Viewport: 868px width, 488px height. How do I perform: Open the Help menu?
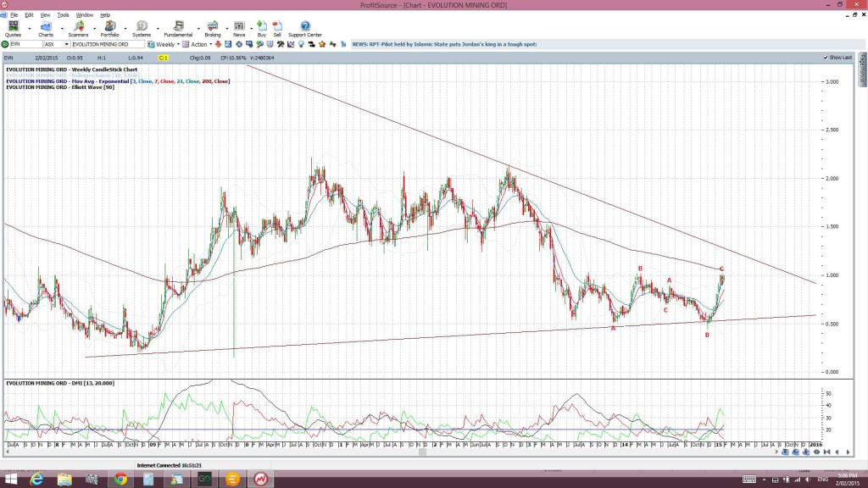(x=105, y=15)
